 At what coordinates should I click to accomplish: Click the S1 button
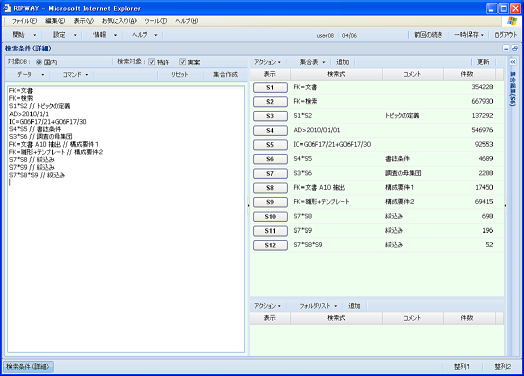[270, 88]
